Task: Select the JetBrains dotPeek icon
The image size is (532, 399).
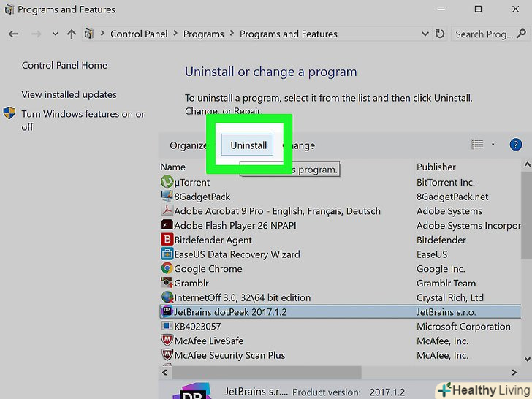Action: pyautogui.click(x=167, y=311)
